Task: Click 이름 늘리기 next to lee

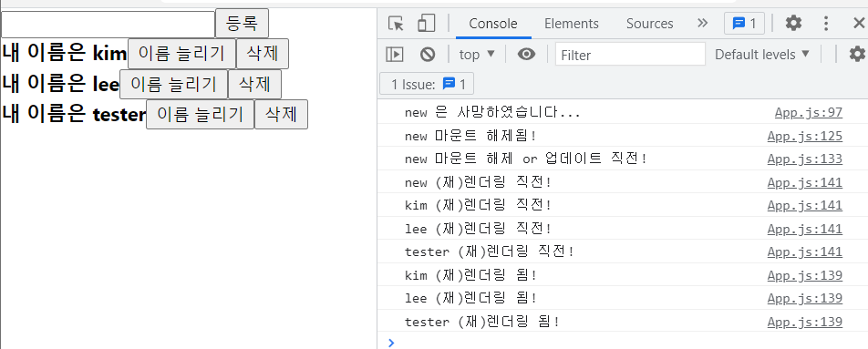Action: 174,84
